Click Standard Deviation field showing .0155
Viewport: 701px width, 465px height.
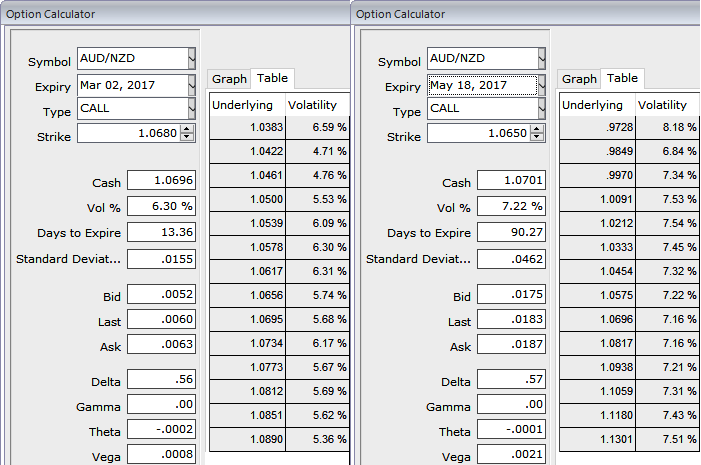[161, 259]
